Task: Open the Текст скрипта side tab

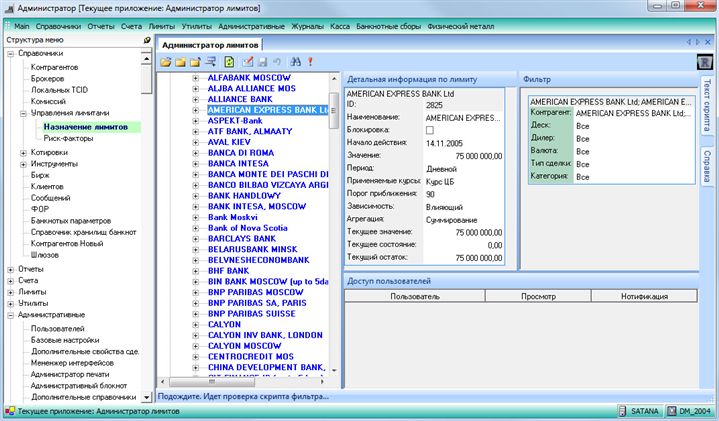Action: [707, 105]
